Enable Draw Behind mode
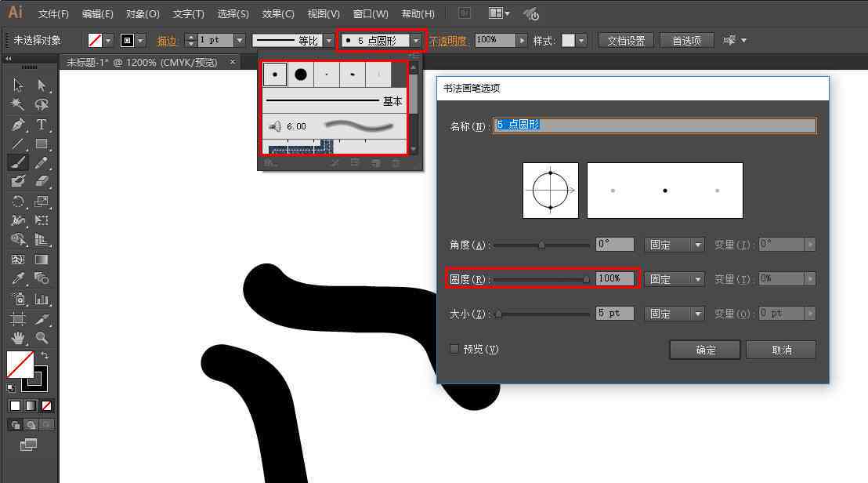The width and height of the screenshot is (868, 483). (31, 426)
